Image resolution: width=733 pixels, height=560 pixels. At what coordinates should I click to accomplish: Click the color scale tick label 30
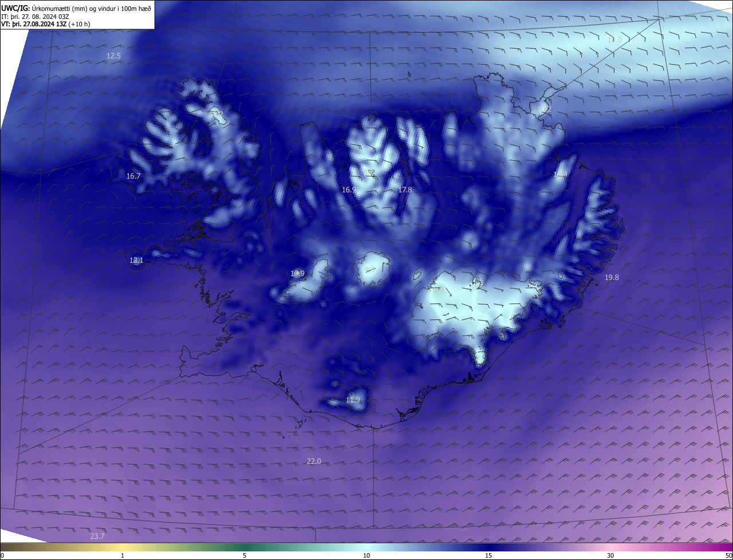point(610,555)
